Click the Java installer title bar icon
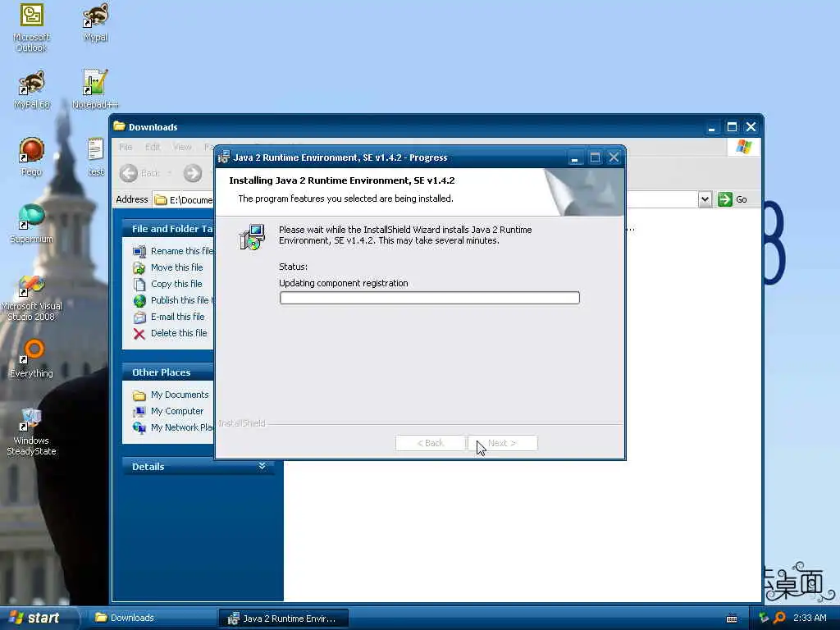The image size is (840, 630). [x=224, y=157]
